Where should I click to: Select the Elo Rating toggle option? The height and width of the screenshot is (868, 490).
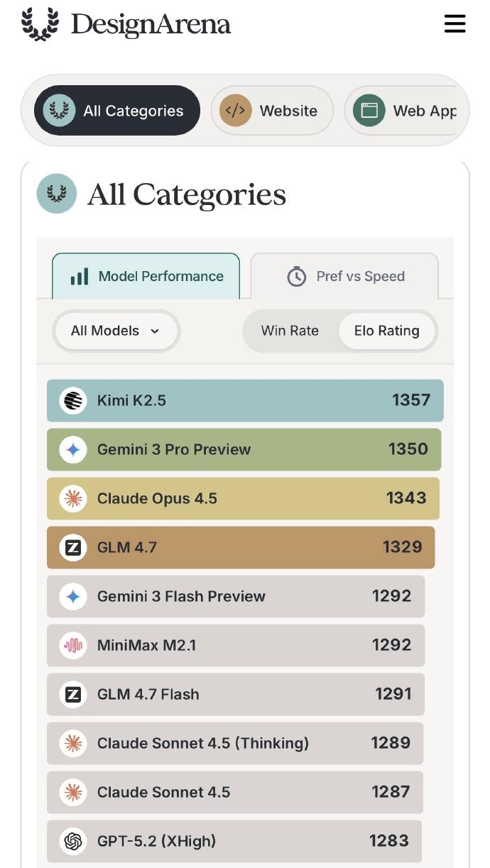[x=386, y=331]
